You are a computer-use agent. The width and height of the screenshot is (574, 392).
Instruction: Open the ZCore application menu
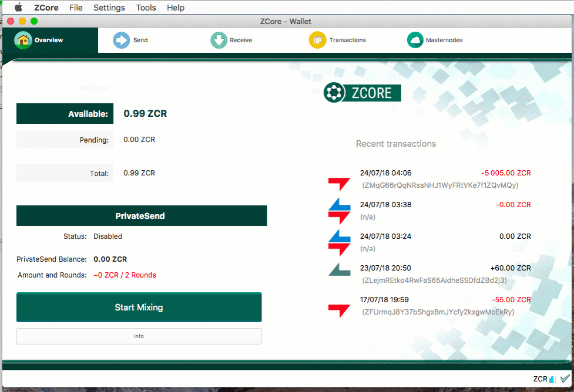click(46, 7)
